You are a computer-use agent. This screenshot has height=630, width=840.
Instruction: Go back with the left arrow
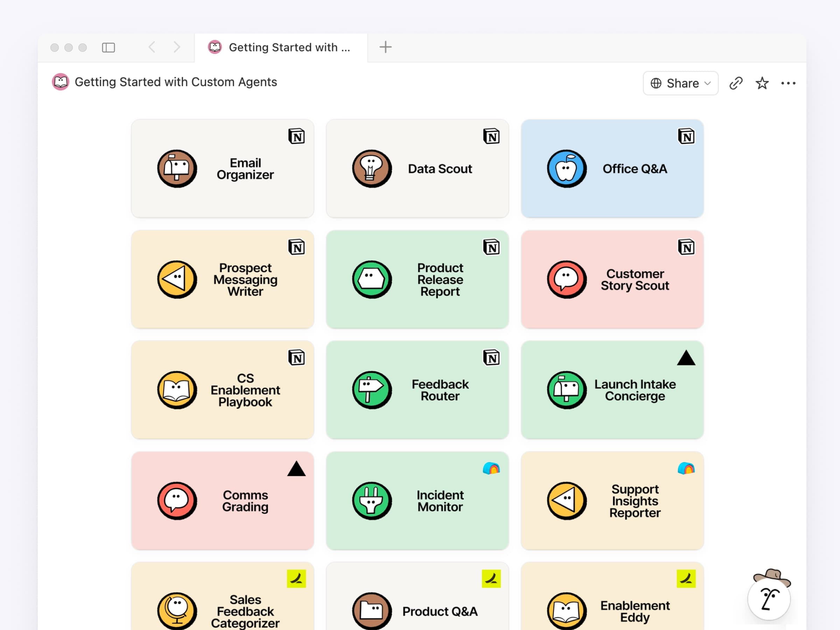152,47
